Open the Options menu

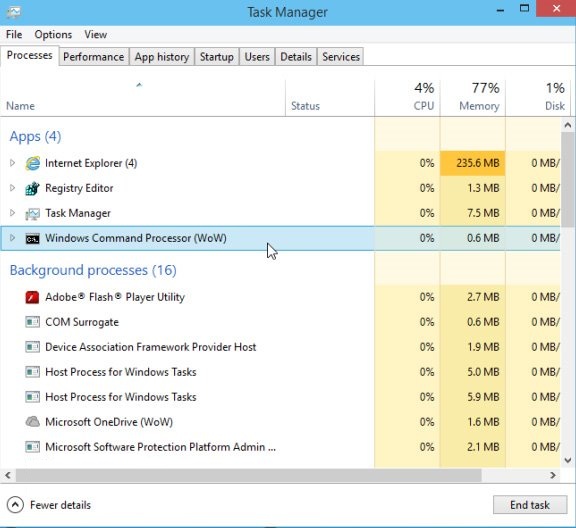coord(53,35)
